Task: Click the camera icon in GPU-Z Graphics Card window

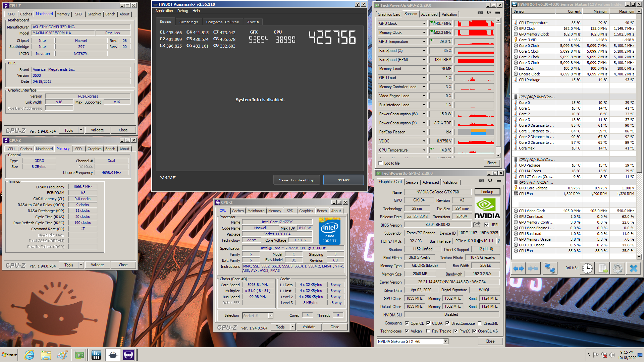Action: [x=482, y=180]
